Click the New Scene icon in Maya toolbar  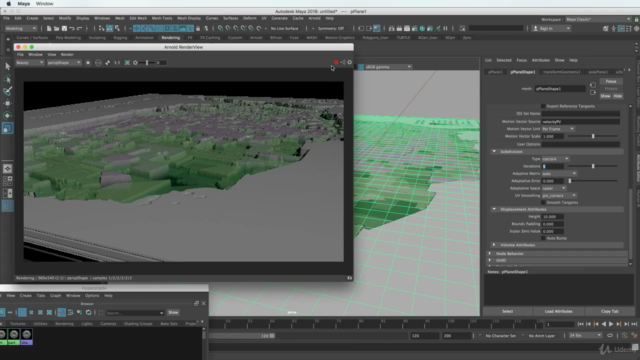[49, 29]
